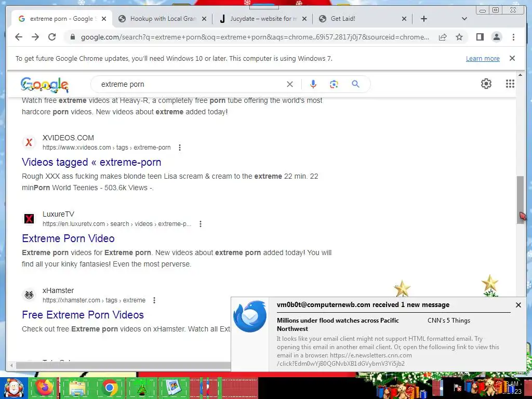Open the Santa Start button
This screenshot has height=399, width=532.
click(14, 388)
